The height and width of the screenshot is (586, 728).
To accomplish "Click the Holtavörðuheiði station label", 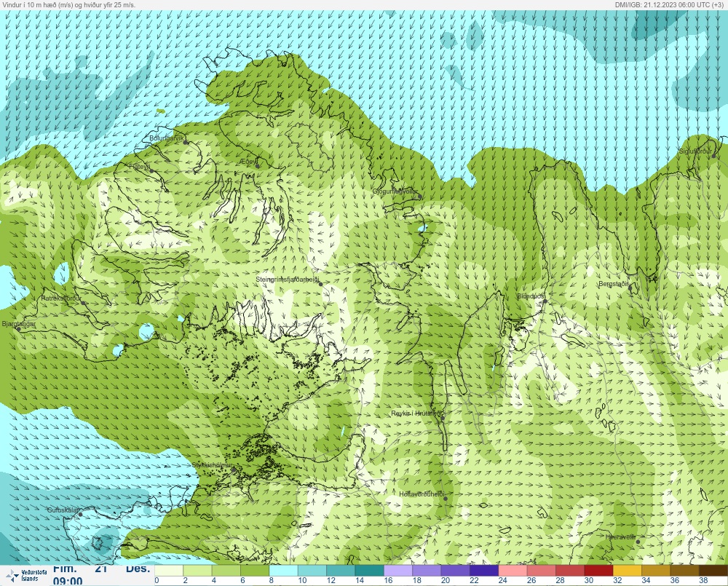I will point(422,494).
